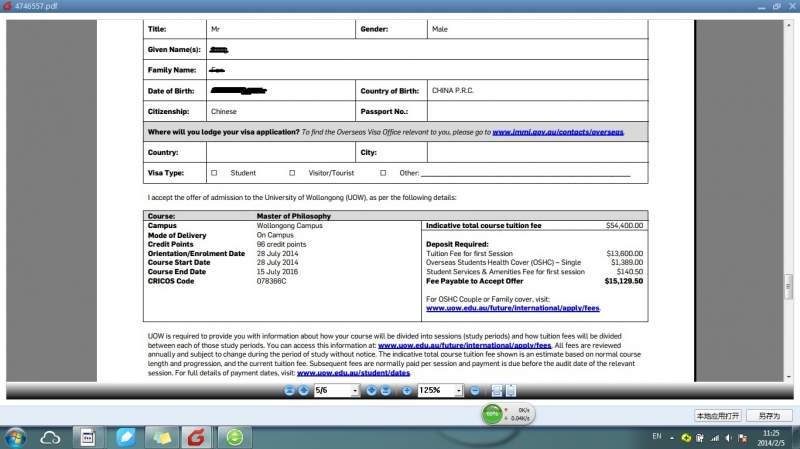Click the Country field in visa section
Image resolution: width=800 pixels, height=449 pixels.
tap(281, 153)
